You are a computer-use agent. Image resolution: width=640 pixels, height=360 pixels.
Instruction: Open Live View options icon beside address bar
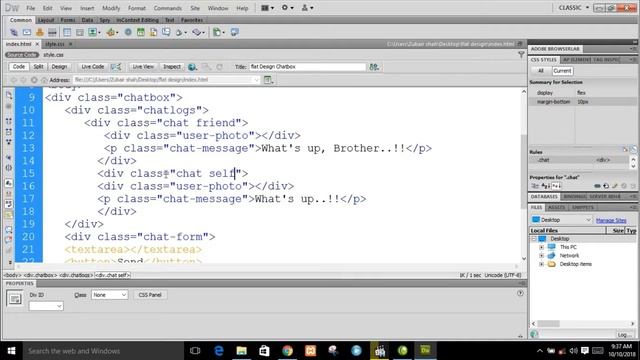tap(268, 80)
